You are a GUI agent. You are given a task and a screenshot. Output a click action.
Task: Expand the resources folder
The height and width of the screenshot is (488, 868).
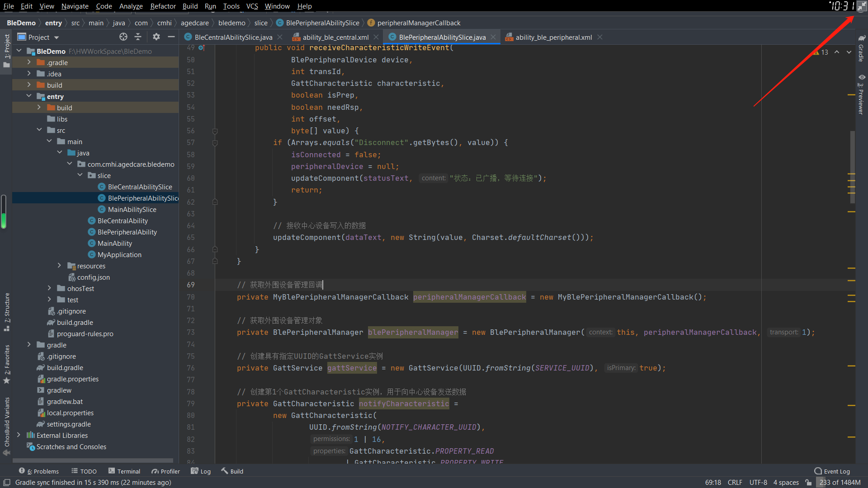pos(59,266)
